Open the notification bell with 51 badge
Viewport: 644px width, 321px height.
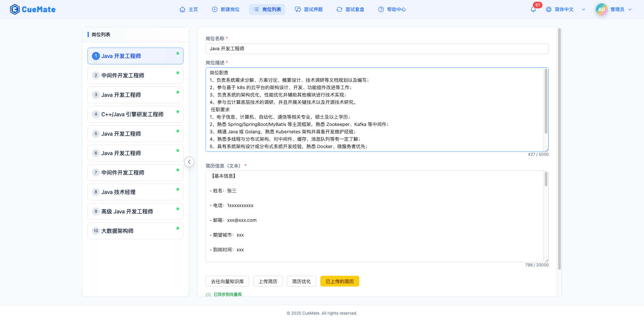tap(533, 9)
